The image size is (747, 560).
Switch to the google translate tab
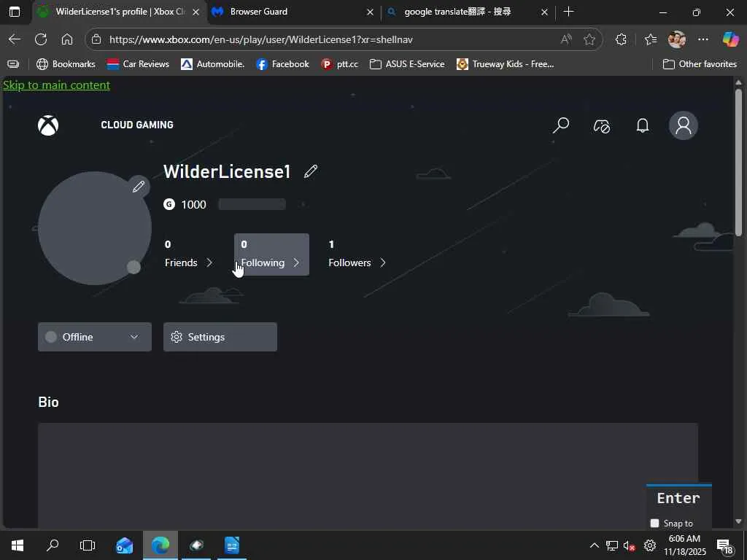[467, 12]
